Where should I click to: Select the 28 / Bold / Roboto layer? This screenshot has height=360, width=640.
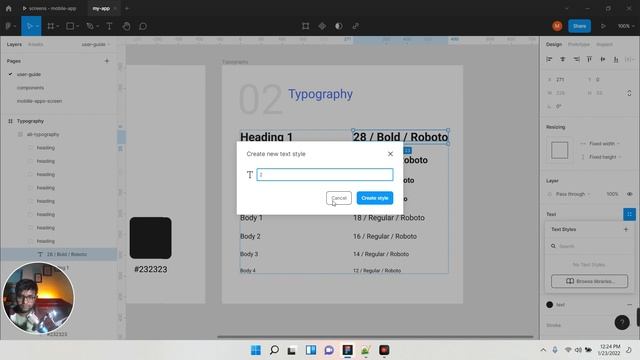(x=67, y=254)
